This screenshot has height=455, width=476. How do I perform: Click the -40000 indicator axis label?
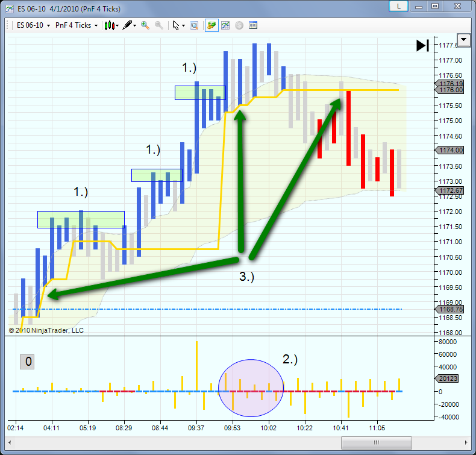[448, 418]
